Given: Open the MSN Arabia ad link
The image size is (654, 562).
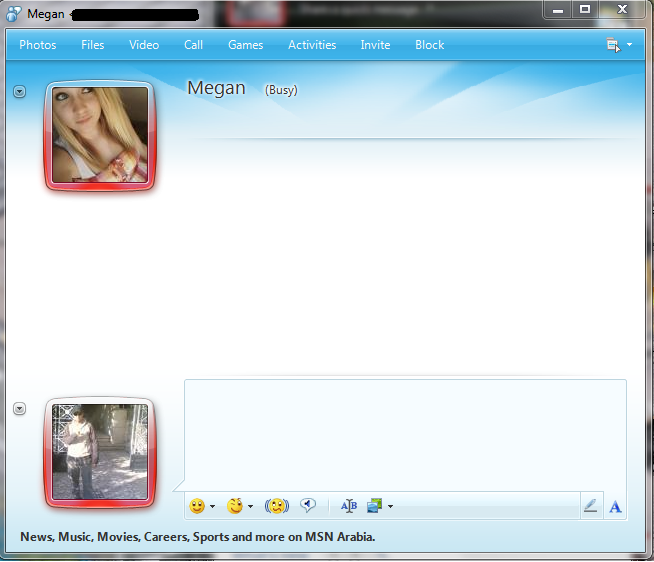Looking at the screenshot, I should (197, 537).
